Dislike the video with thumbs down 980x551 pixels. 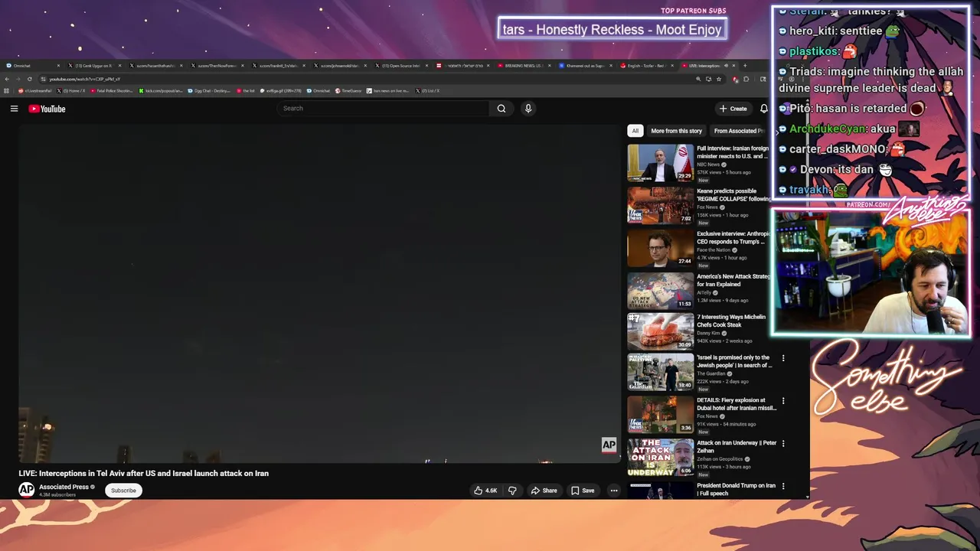click(x=512, y=491)
